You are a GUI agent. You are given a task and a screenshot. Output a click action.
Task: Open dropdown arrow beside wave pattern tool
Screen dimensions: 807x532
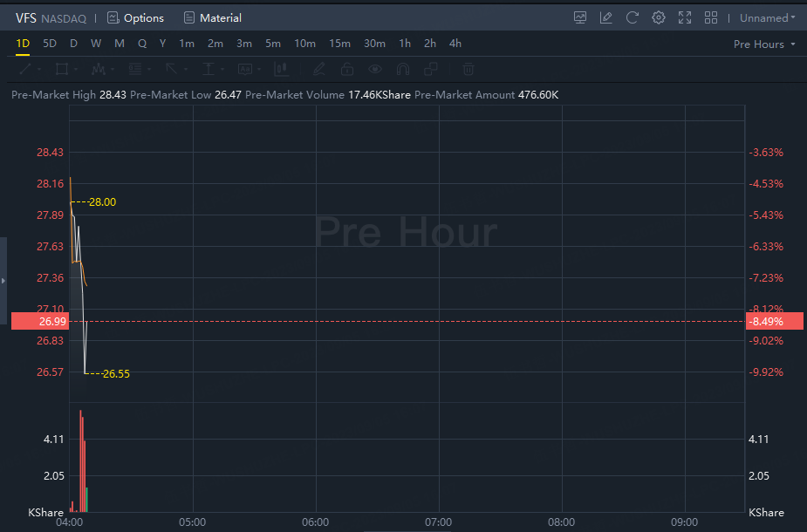coord(113,70)
